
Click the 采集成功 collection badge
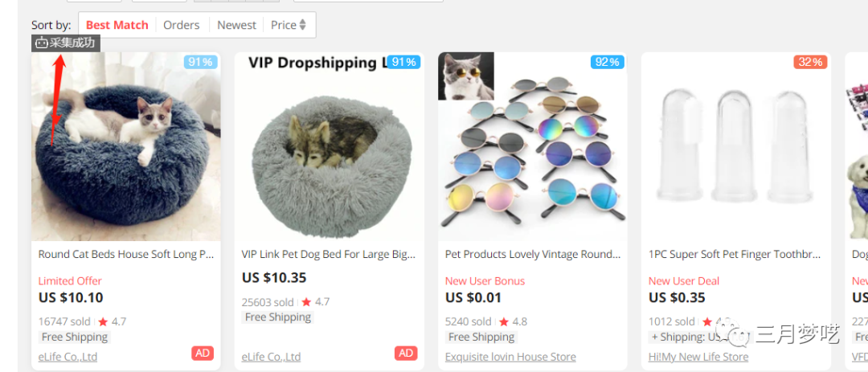coord(66,43)
